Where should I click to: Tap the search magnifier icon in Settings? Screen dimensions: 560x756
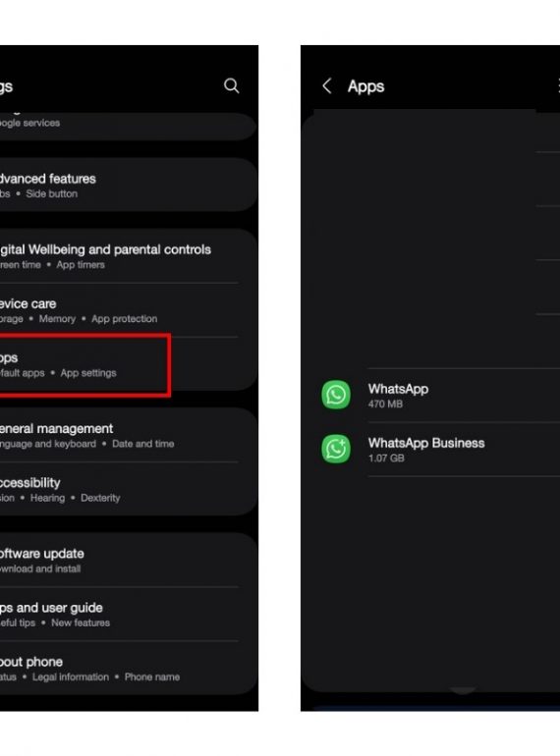tap(232, 85)
